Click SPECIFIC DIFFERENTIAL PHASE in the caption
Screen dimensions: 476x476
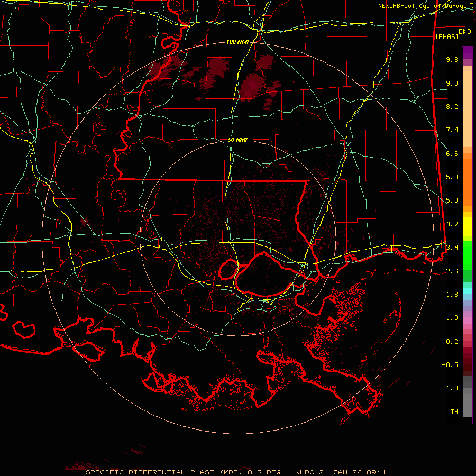point(150,472)
